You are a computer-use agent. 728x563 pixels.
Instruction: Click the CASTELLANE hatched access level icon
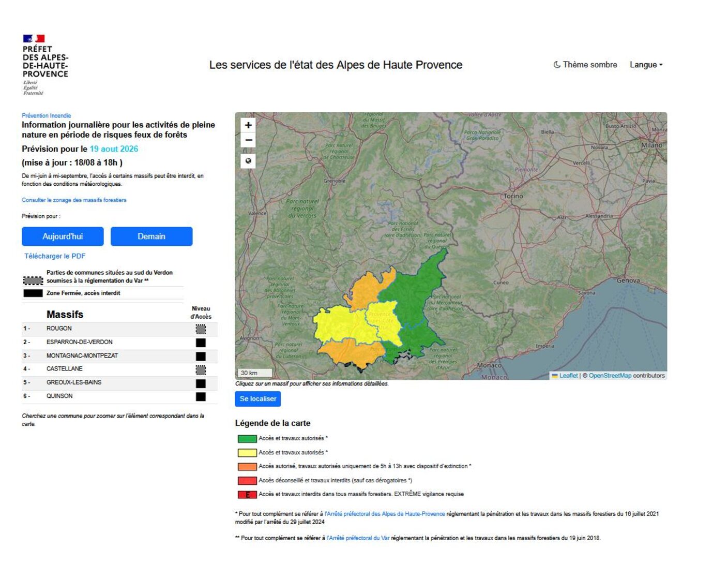tap(201, 369)
